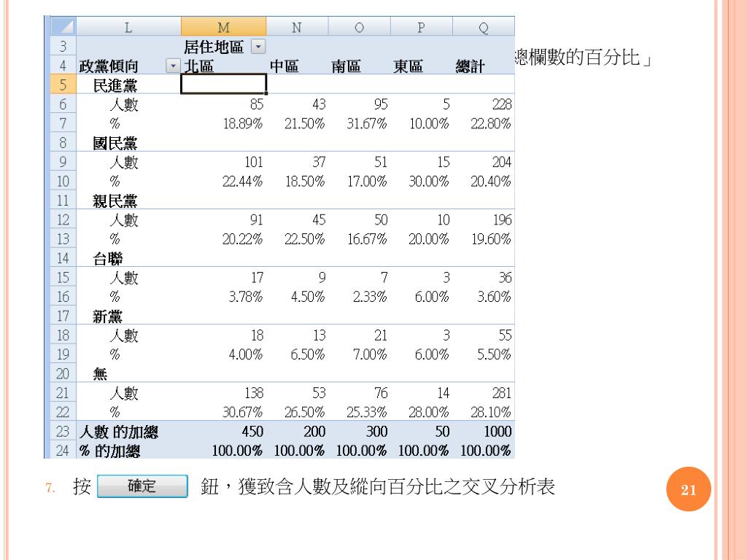Image resolution: width=747 pixels, height=560 pixels.
Task: Click the 北區 column label
Action: pos(198,66)
